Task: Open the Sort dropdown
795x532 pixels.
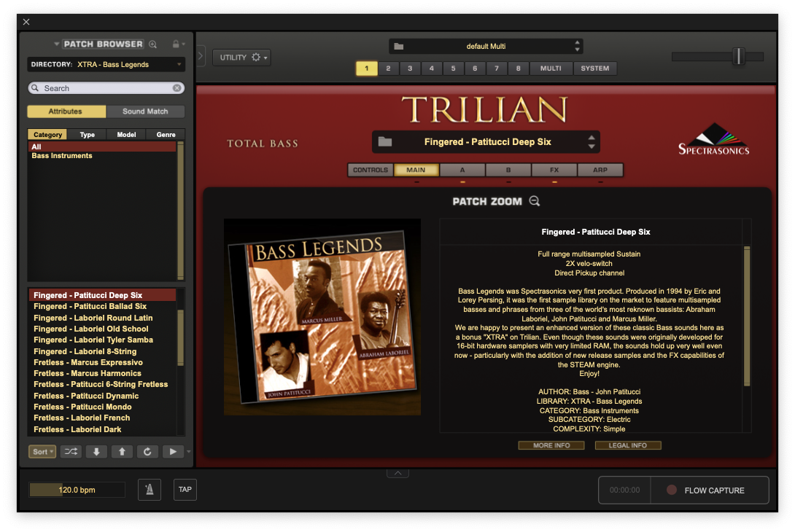Action: pyautogui.click(x=42, y=451)
